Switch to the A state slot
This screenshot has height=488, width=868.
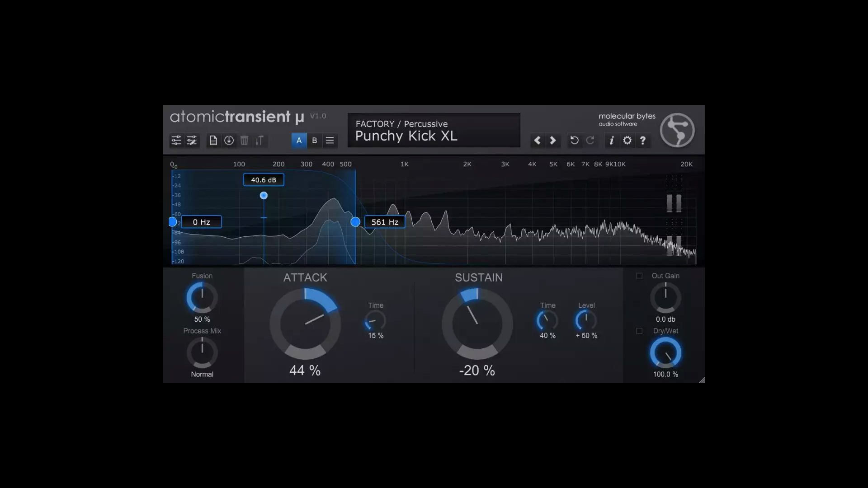tap(299, 141)
